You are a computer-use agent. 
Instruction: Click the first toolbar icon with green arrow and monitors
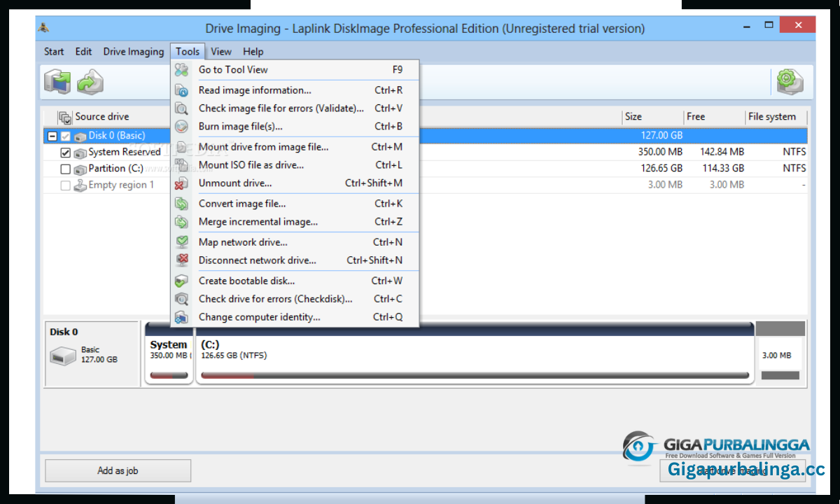pyautogui.click(x=58, y=81)
